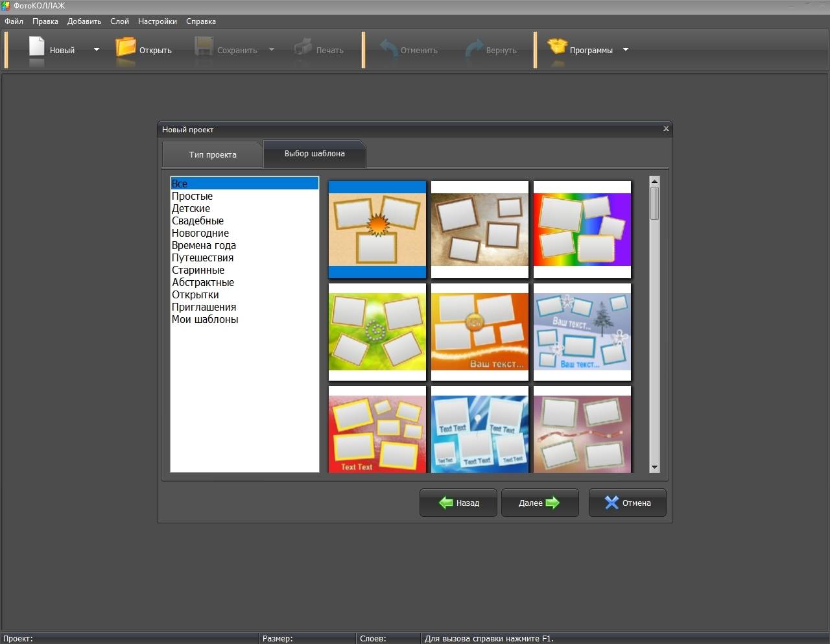Click the template list scroll down arrow

tap(654, 467)
